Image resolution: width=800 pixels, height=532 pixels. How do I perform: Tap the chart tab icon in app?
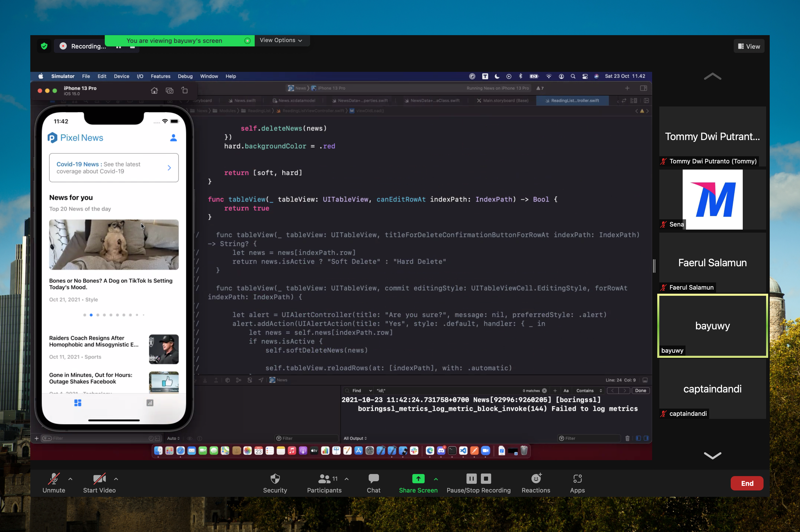[150, 403]
